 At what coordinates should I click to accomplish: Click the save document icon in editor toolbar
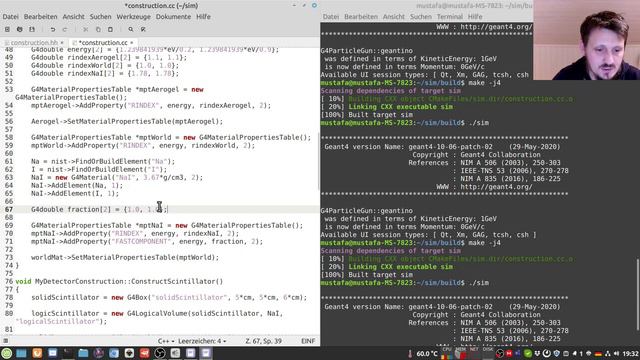pyautogui.click(x=32, y=29)
